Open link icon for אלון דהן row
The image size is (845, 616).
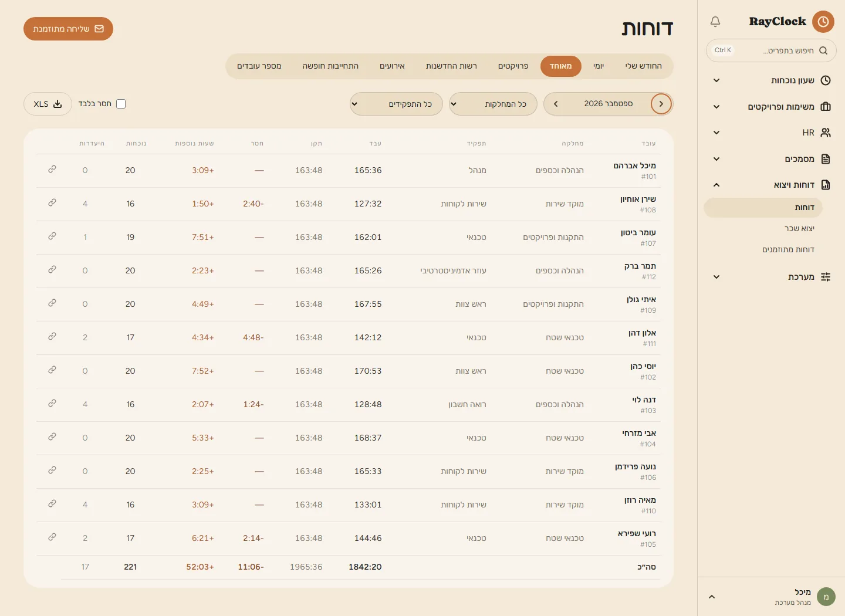pyautogui.click(x=52, y=337)
